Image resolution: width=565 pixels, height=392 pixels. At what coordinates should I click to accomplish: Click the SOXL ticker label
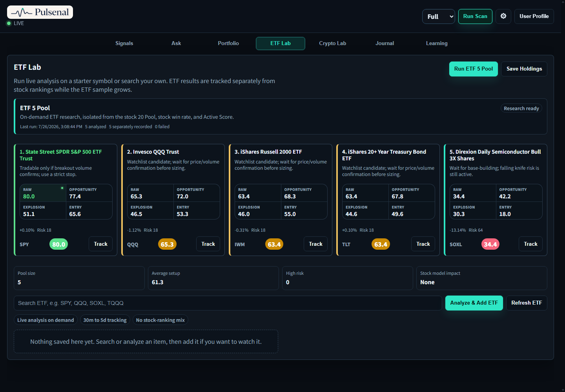[x=456, y=244]
